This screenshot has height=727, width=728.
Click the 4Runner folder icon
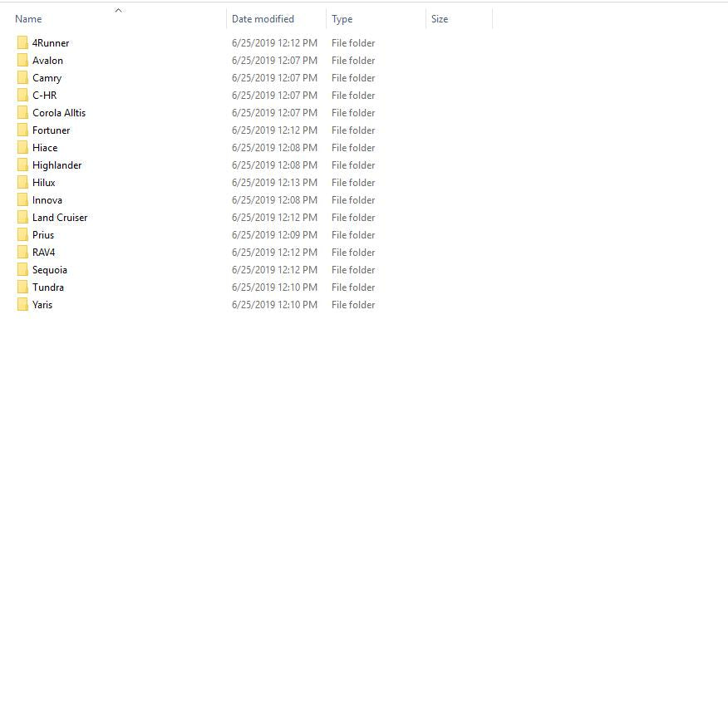tap(22, 43)
